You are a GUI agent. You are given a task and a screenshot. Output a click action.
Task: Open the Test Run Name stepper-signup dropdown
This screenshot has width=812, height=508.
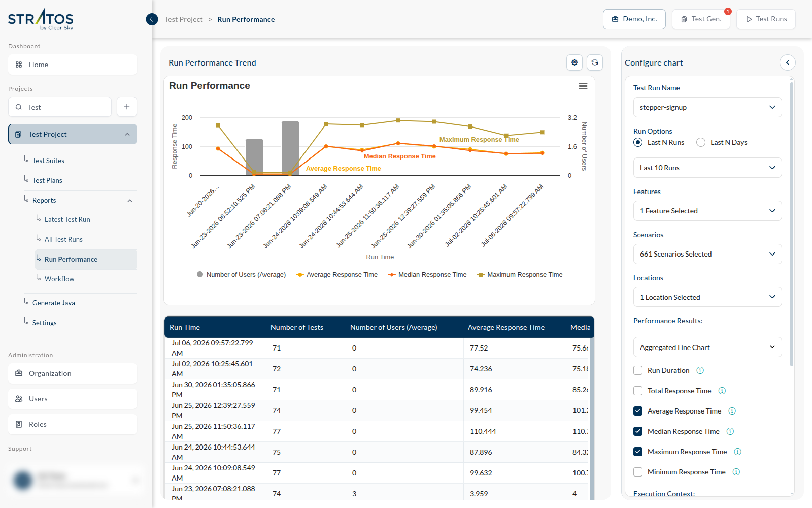(x=707, y=107)
